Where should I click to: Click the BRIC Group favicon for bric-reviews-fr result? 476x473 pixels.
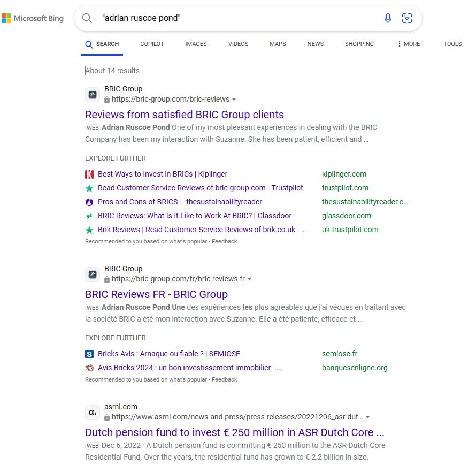click(93, 274)
